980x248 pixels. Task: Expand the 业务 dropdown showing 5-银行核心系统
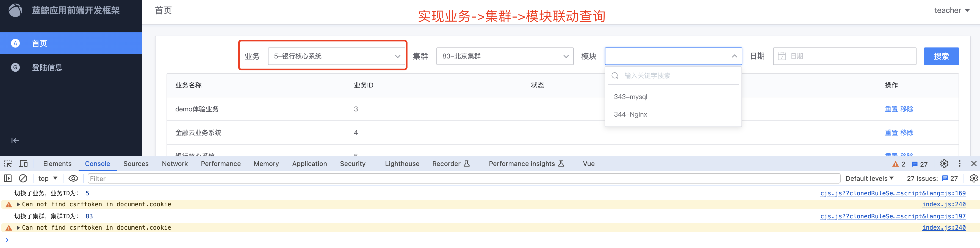tap(336, 56)
